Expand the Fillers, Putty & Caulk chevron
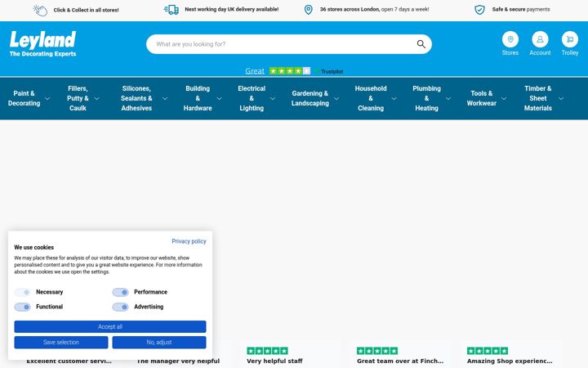Image resolution: width=588 pixels, height=368 pixels. tap(96, 98)
